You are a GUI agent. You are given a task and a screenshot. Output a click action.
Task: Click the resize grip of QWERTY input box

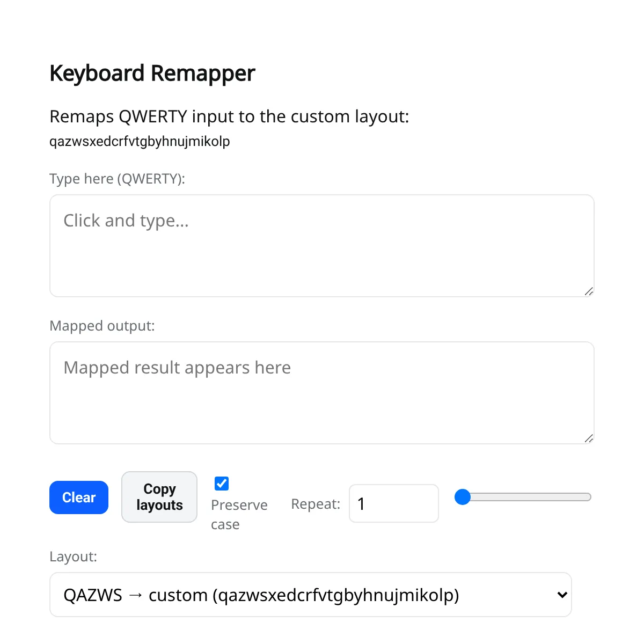coord(589,291)
